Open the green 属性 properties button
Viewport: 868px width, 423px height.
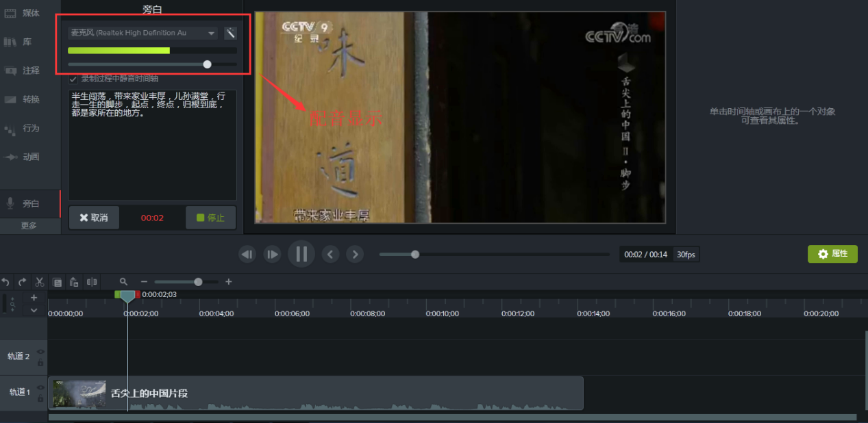[832, 254]
